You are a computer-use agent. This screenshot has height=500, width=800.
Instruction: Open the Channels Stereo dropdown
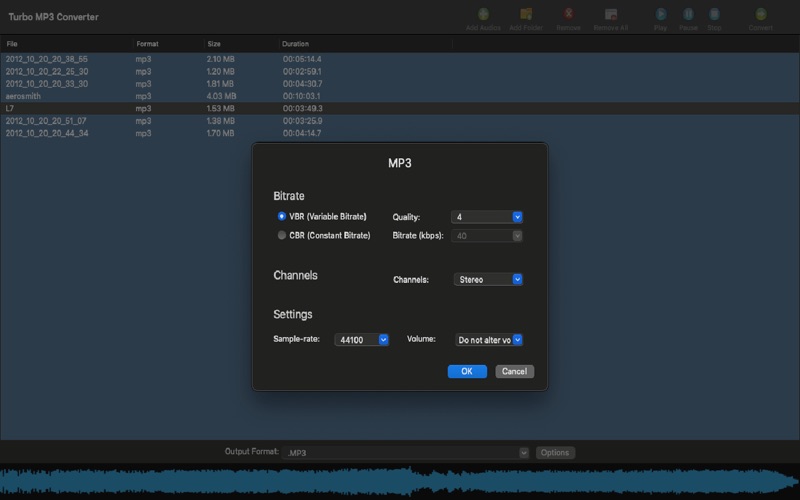pos(488,280)
